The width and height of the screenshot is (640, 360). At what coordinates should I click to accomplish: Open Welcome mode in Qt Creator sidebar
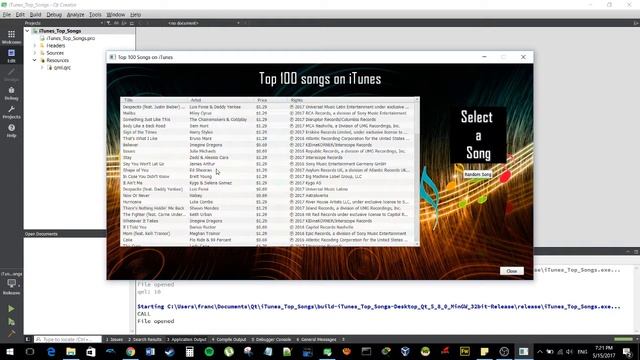click(11, 37)
